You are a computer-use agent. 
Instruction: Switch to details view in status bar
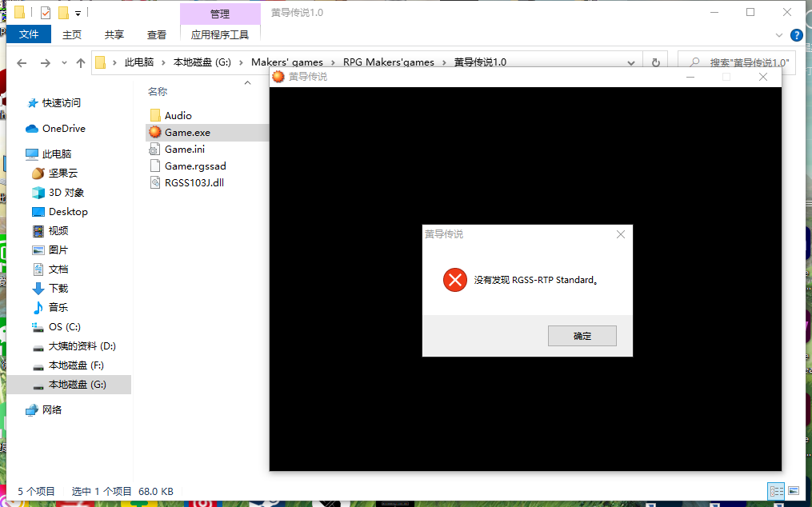pyautogui.click(x=776, y=491)
